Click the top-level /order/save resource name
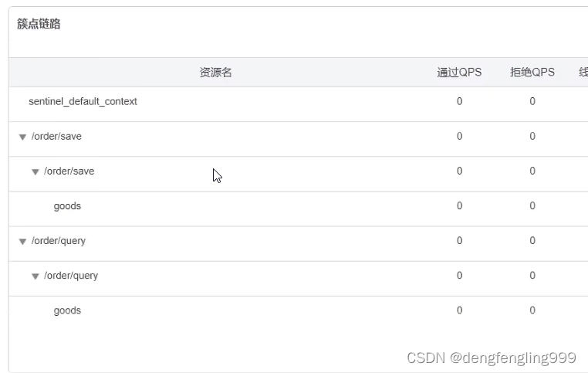 (x=56, y=136)
